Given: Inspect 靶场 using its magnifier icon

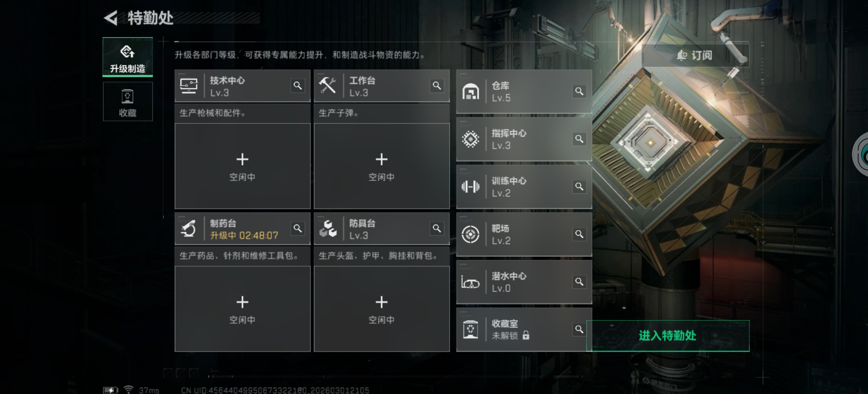Looking at the screenshot, I should (579, 234).
